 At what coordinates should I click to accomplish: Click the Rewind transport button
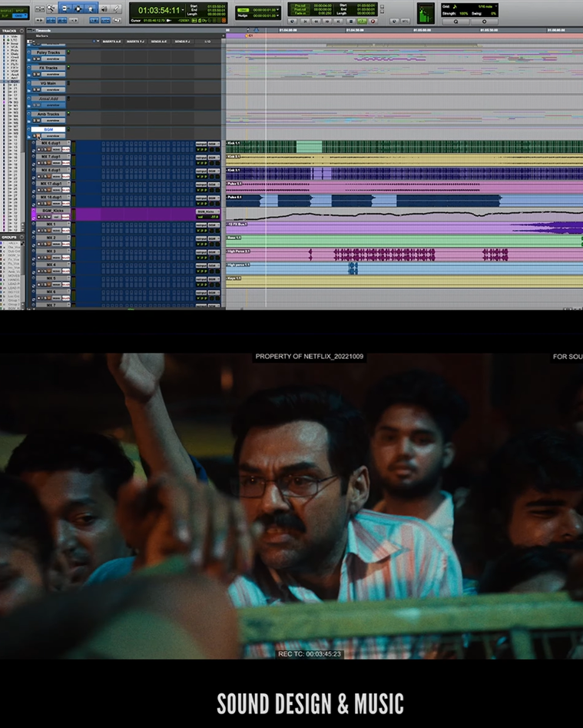(316, 22)
